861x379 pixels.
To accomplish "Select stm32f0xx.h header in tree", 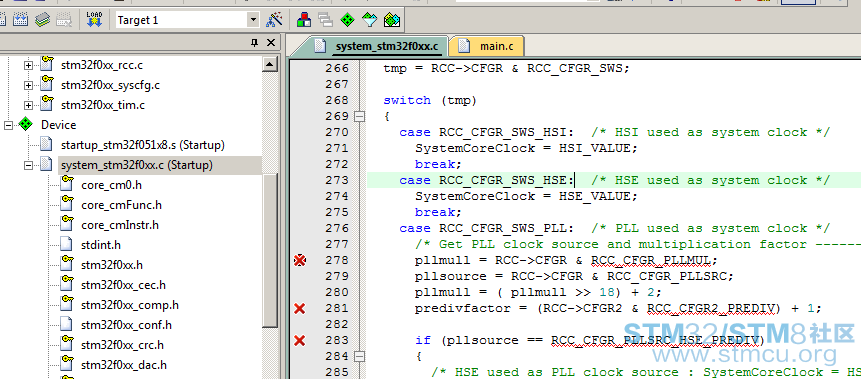I will [x=112, y=265].
